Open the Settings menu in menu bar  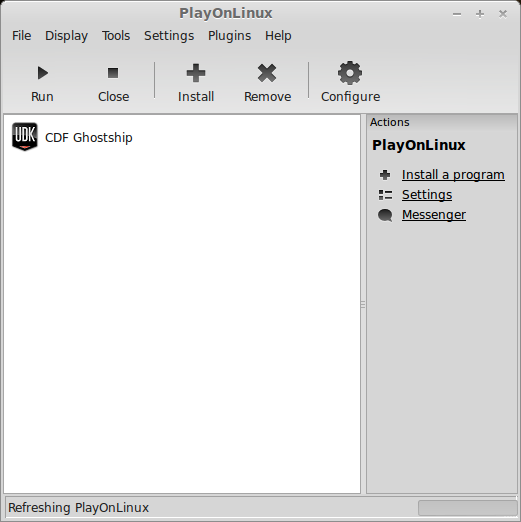click(x=169, y=36)
